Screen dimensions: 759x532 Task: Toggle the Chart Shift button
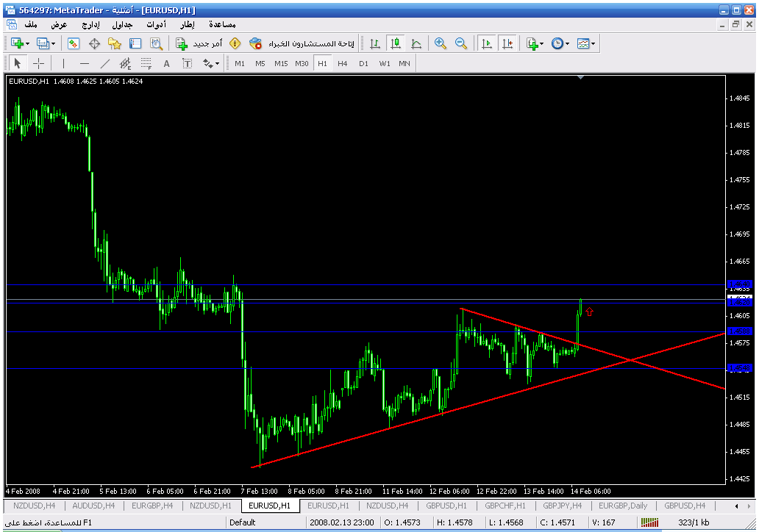507,44
